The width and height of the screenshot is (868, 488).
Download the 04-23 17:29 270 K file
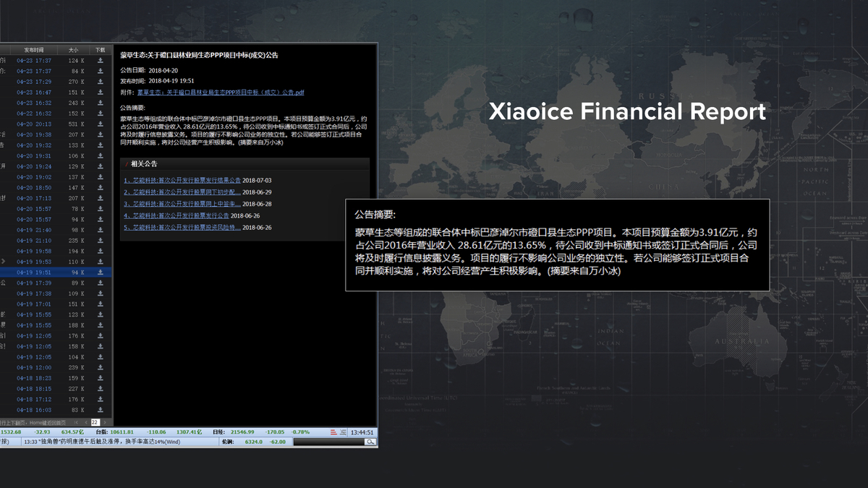[x=101, y=82]
